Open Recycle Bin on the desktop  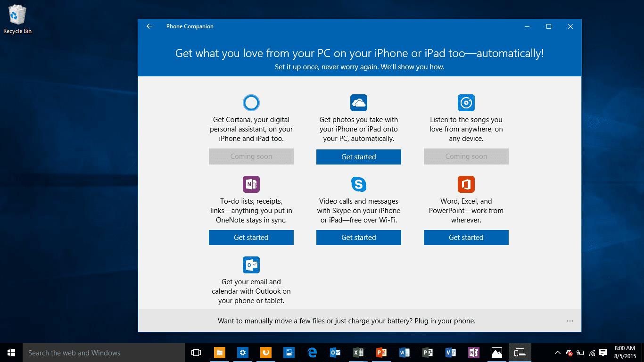click(x=17, y=19)
